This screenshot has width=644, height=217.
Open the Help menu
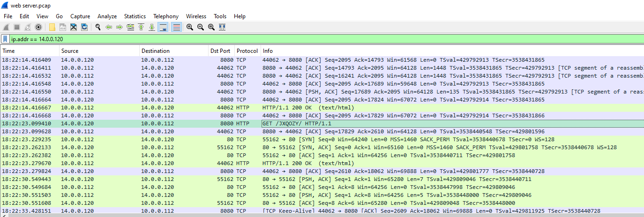click(x=240, y=16)
